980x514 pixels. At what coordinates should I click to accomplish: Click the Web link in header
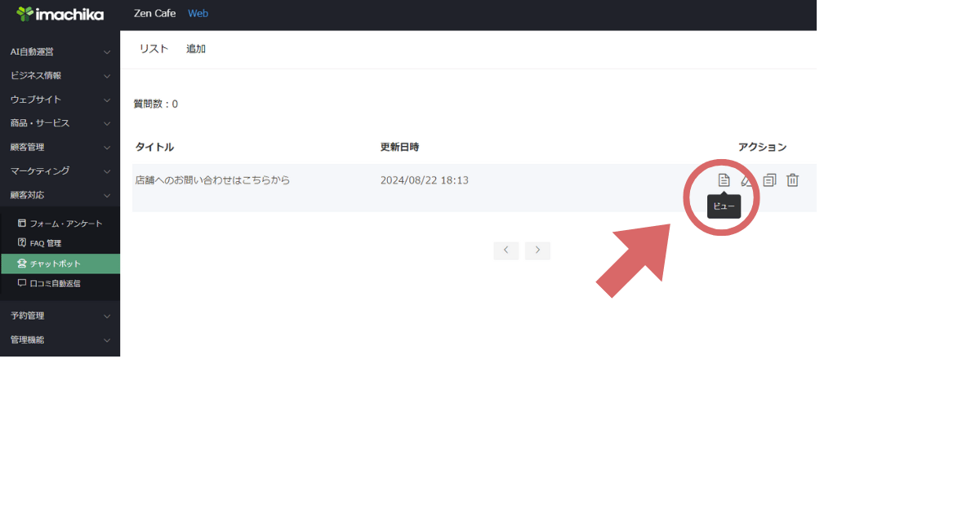[x=198, y=14]
